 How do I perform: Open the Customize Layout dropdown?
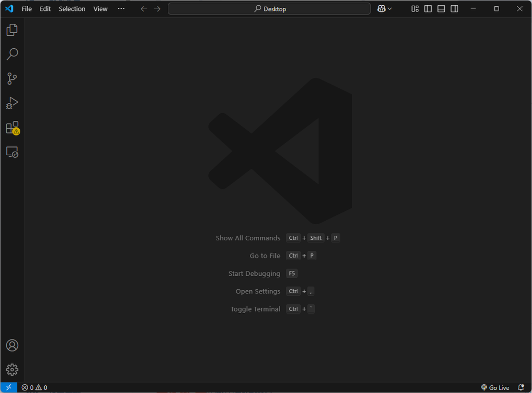(x=415, y=8)
